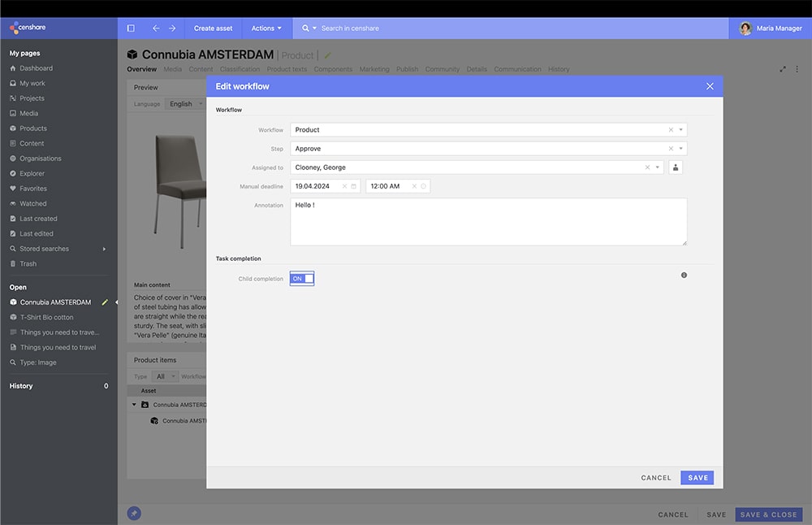This screenshot has height=525, width=812.
Task: Click the Dashboard home icon
Action: coord(13,68)
